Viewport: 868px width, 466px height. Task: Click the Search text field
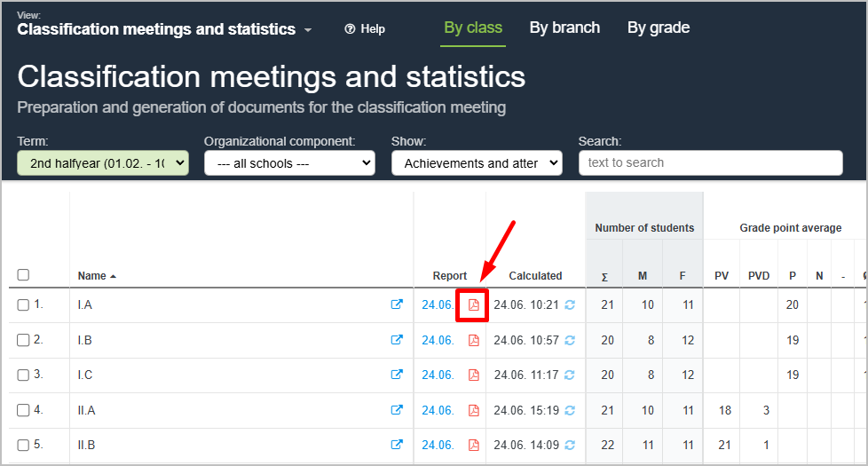(710, 163)
